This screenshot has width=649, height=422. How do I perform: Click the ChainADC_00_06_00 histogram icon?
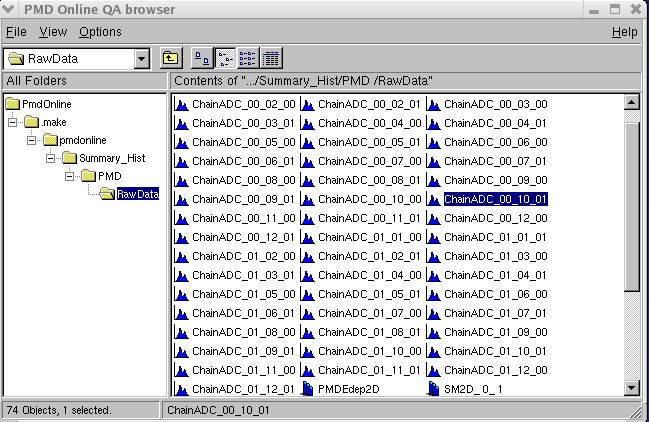(433, 143)
